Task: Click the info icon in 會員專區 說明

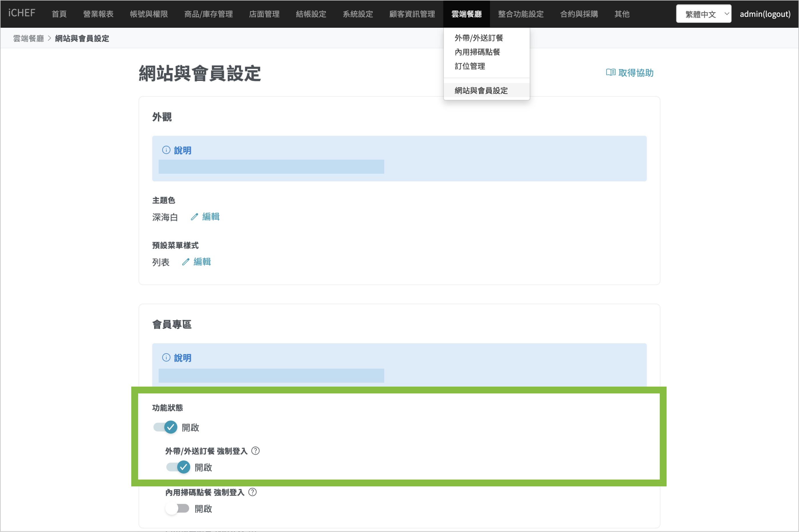Action: [x=166, y=357]
